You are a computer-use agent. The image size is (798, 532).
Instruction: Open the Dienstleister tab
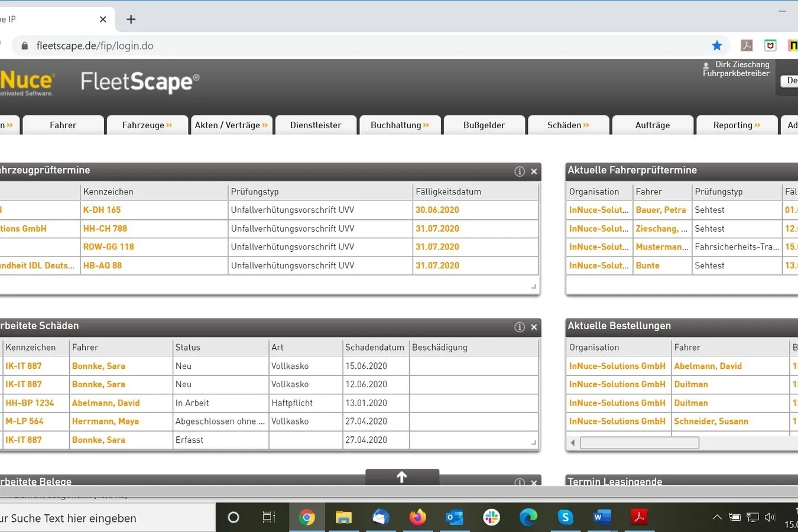point(316,125)
